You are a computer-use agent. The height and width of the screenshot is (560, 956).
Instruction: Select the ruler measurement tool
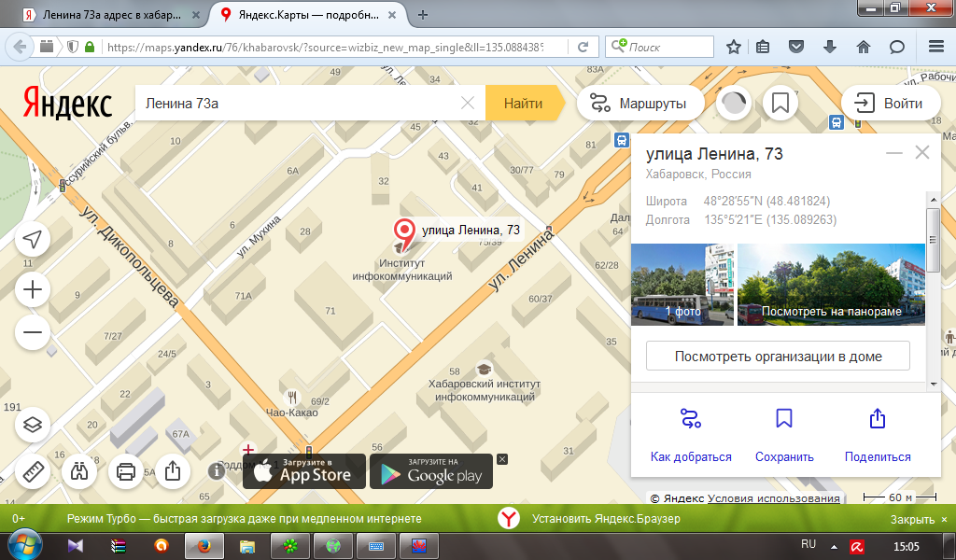pos(33,471)
